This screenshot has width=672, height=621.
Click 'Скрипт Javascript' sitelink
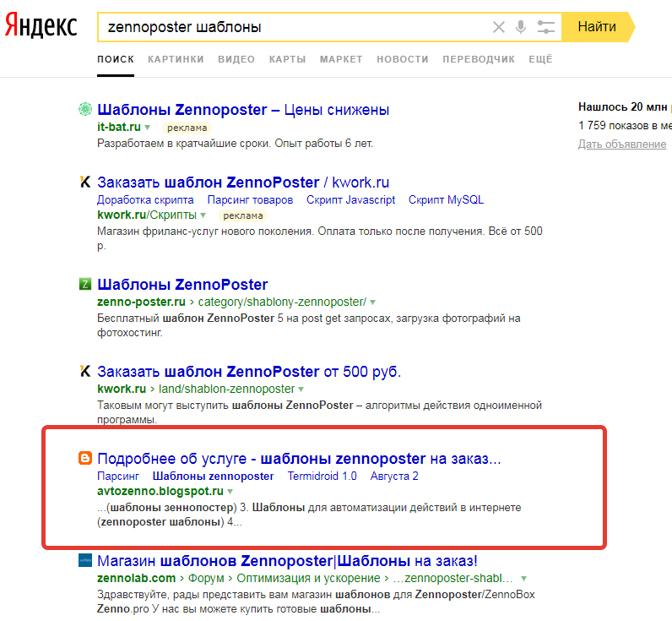[350, 200]
